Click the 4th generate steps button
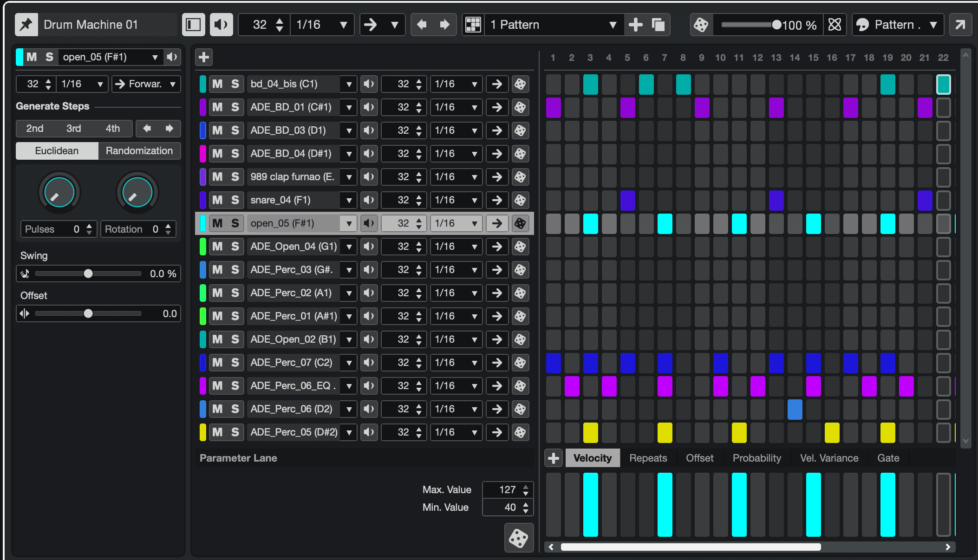 click(x=112, y=129)
